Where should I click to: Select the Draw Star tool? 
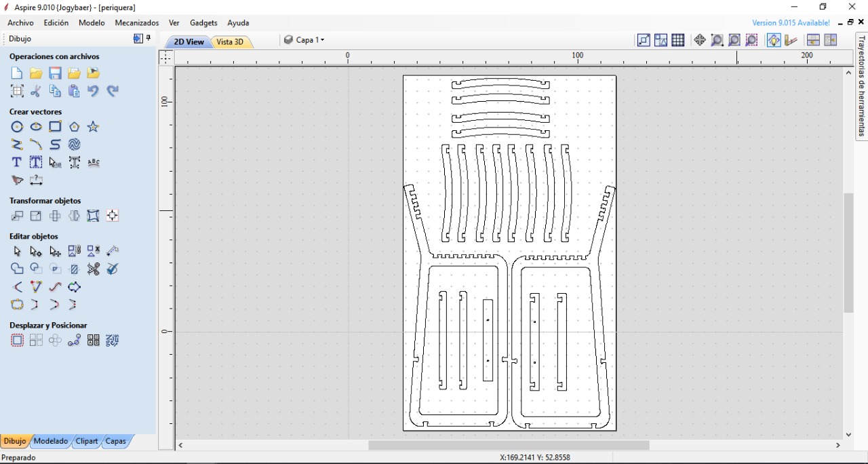click(x=93, y=127)
